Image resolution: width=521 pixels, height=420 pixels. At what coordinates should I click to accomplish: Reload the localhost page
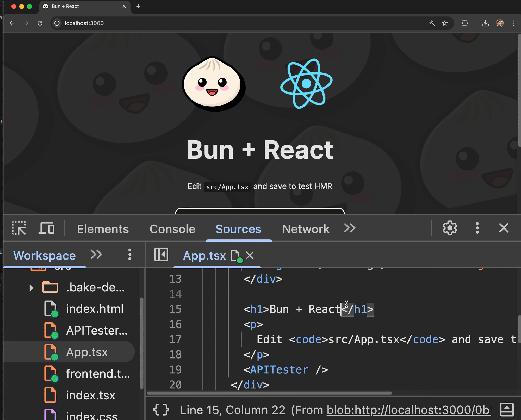pyautogui.click(x=40, y=23)
